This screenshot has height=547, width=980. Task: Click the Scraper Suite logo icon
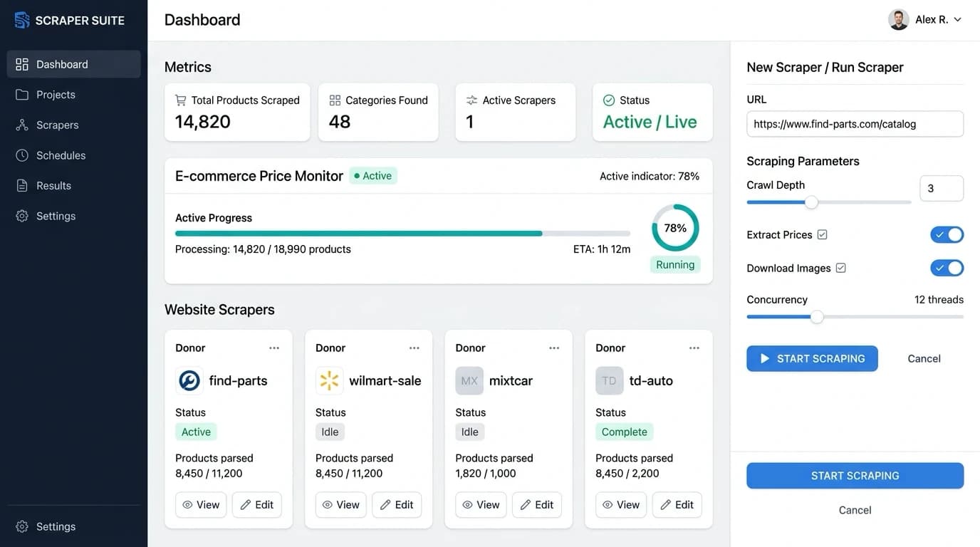click(x=22, y=20)
